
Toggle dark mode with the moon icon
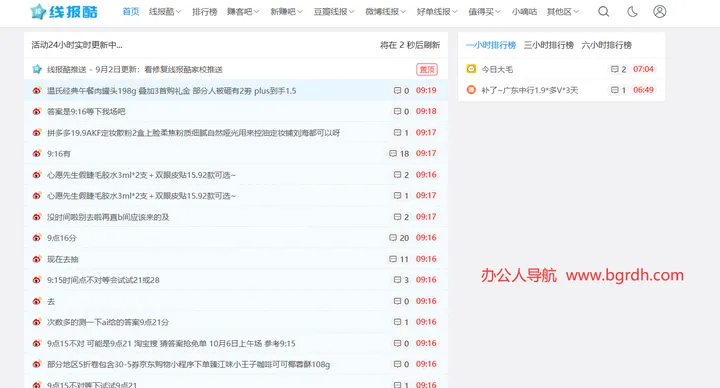click(632, 11)
